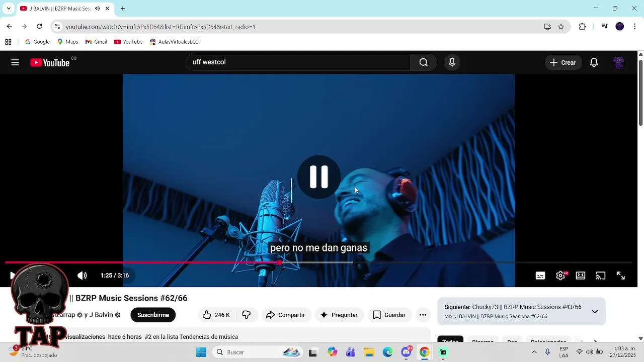Start voice search with the microphone

pyautogui.click(x=452, y=62)
